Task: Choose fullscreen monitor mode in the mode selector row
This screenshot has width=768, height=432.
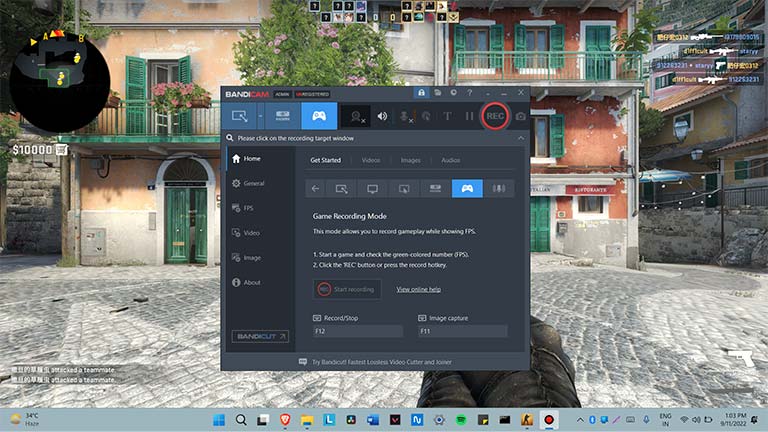Action: tap(372, 189)
